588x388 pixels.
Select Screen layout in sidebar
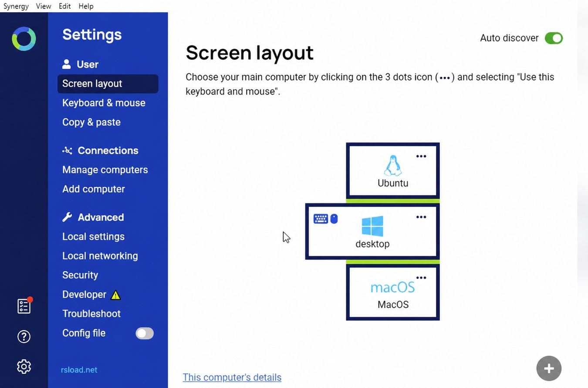(108, 84)
